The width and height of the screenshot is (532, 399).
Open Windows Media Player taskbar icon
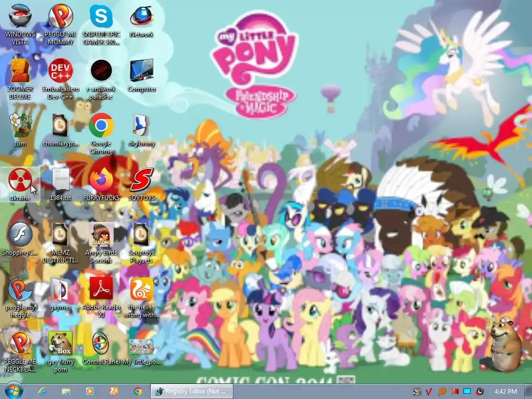(90, 391)
